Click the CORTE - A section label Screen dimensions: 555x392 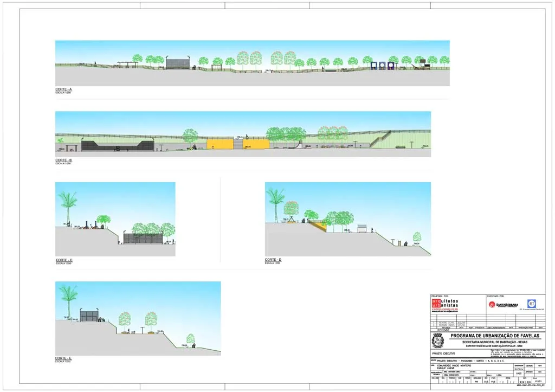click(x=64, y=89)
